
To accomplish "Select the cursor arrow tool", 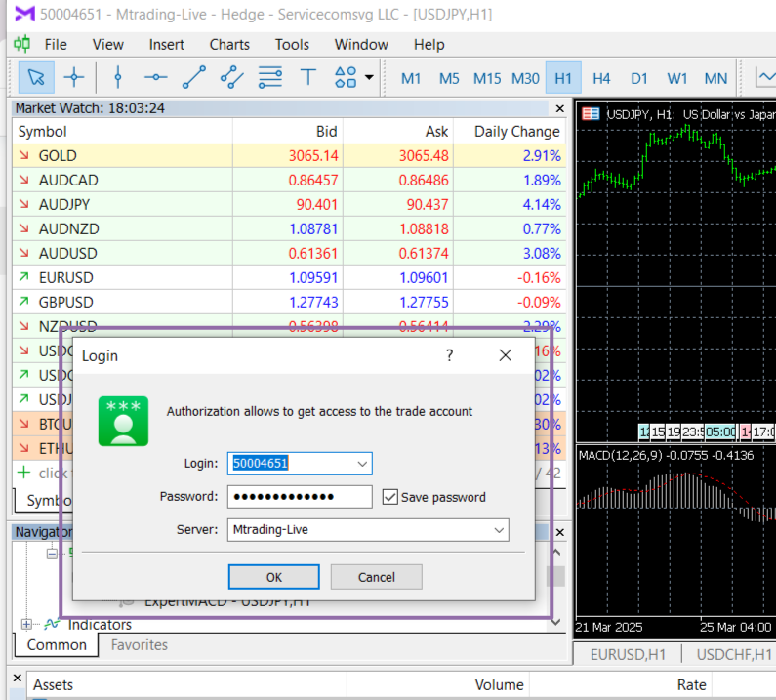I will pos(36,77).
